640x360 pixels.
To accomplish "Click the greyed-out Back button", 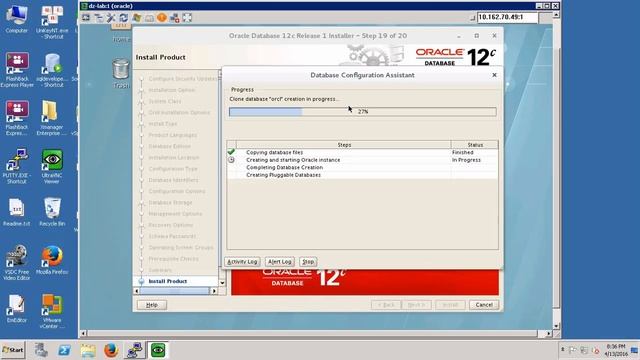I will tap(386, 305).
